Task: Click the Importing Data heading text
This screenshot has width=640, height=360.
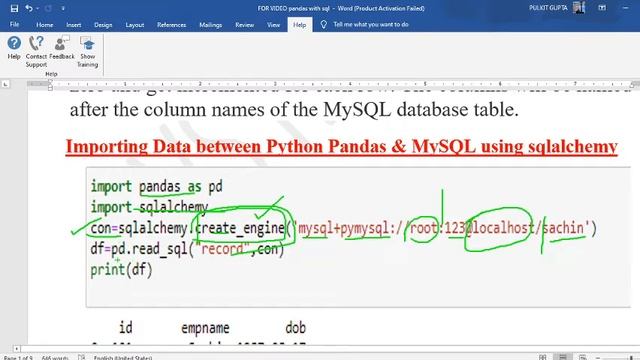Action: [x=342, y=147]
